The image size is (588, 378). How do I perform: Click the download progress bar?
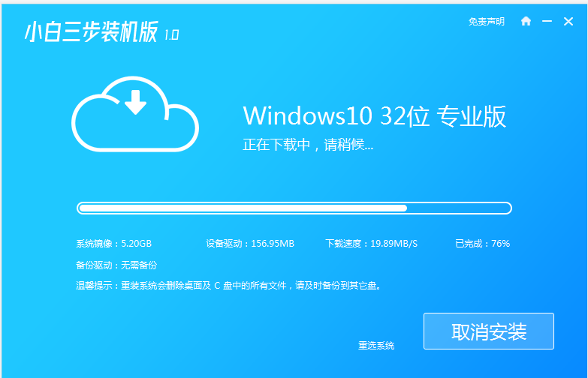294,208
